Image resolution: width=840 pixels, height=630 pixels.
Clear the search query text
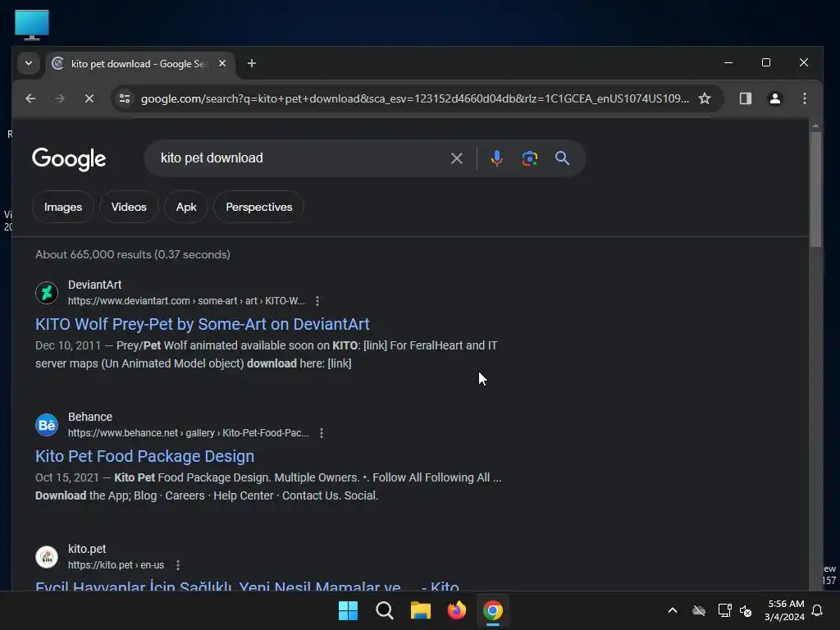coord(456,158)
